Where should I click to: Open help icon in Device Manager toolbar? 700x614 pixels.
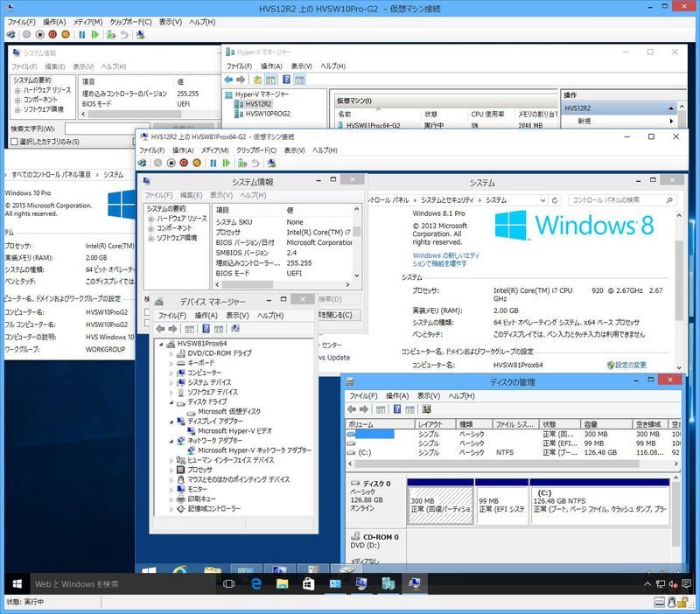206,329
